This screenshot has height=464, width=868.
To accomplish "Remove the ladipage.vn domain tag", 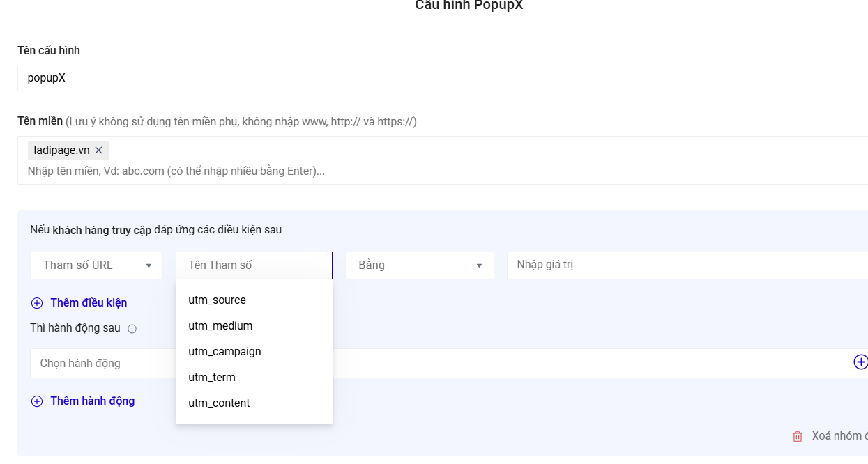I will 98,150.
